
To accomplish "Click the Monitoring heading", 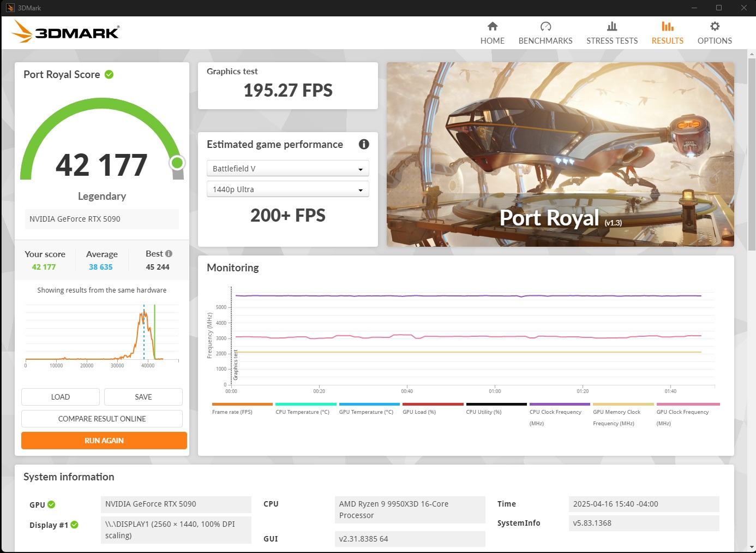I will pyautogui.click(x=233, y=267).
